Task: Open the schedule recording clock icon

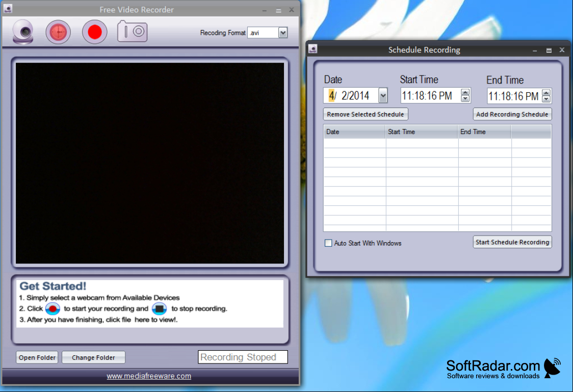Action: [x=58, y=32]
